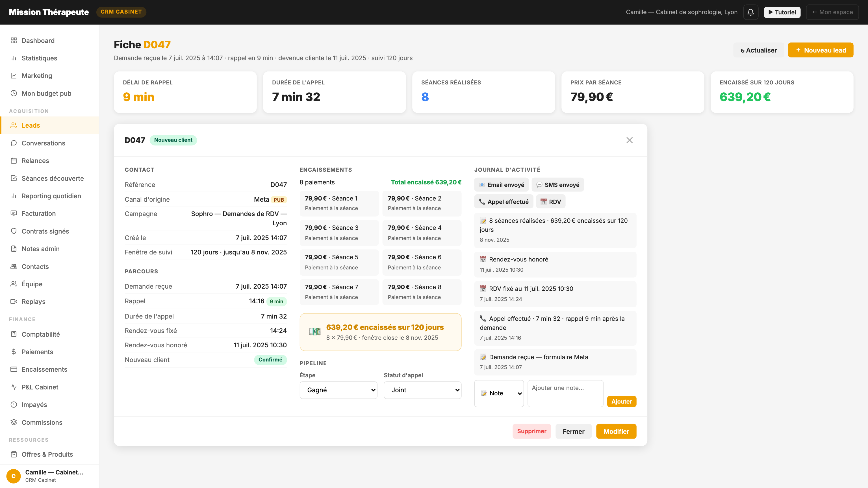Open the notifications bell icon
Image resolution: width=868 pixels, height=488 pixels.
pos(750,12)
